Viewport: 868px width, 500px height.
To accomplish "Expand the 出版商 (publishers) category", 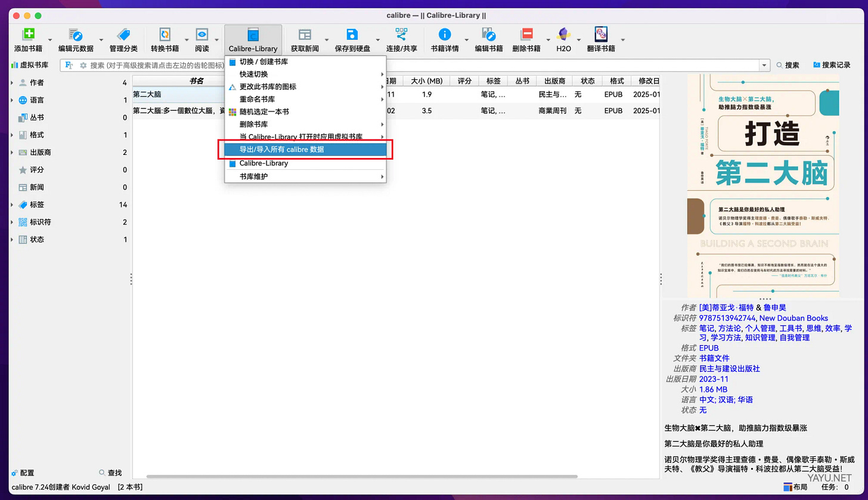I will tap(12, 153).
